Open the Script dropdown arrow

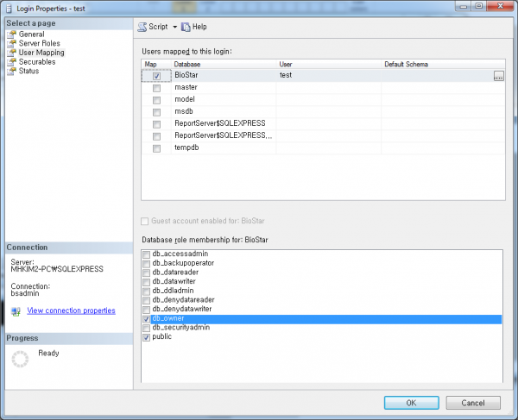[x=174, y=28]
